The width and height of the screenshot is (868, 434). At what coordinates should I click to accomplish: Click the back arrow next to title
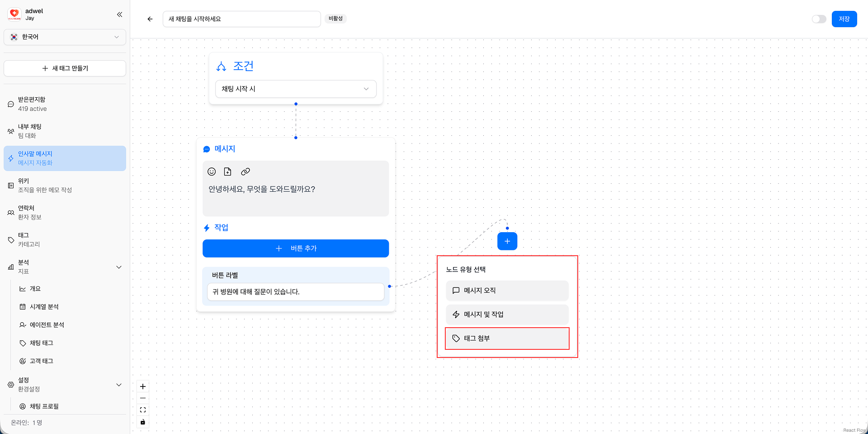pos(150,19)
